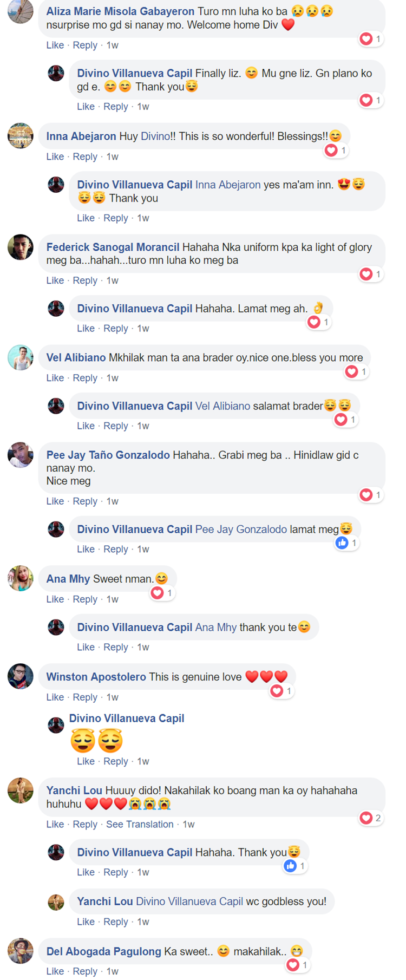View blue thumbs-up reaction on Pee Jay reply
Image resolution: width=406 pixels, height=980 pixels.
click(x=347, y=543)
